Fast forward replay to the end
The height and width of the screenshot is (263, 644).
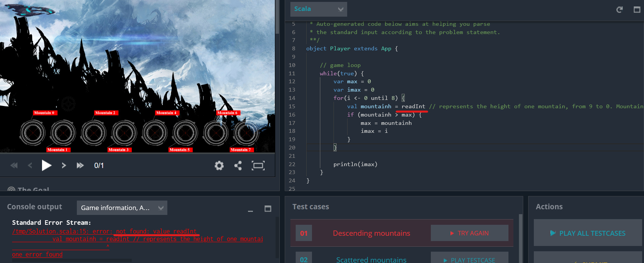tap(80, 165)
